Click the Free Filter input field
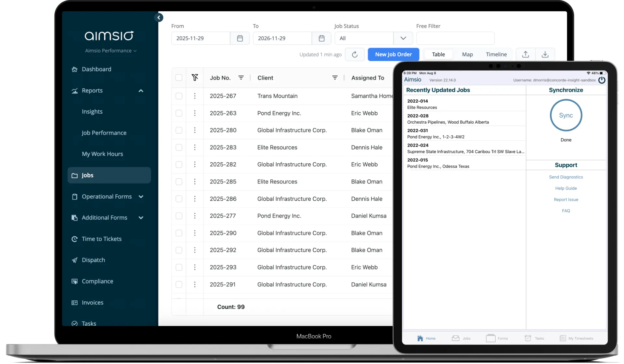 pyautogui.click(x=455, y=38)
